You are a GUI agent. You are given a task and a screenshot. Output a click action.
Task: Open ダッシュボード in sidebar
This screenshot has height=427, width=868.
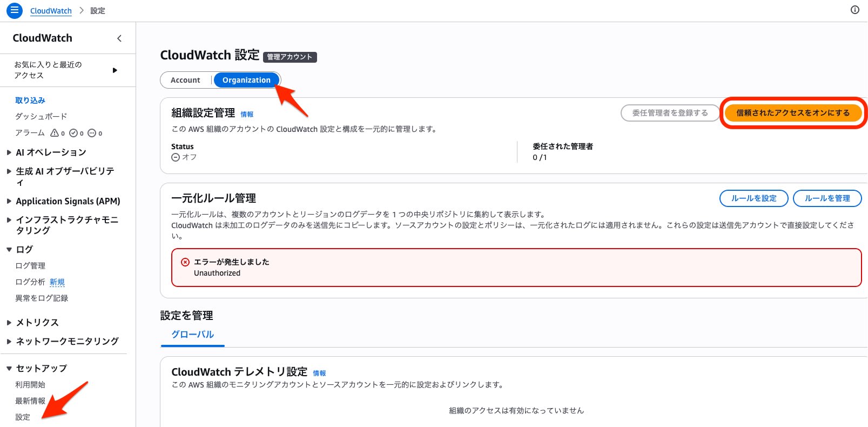pos(41,117)
